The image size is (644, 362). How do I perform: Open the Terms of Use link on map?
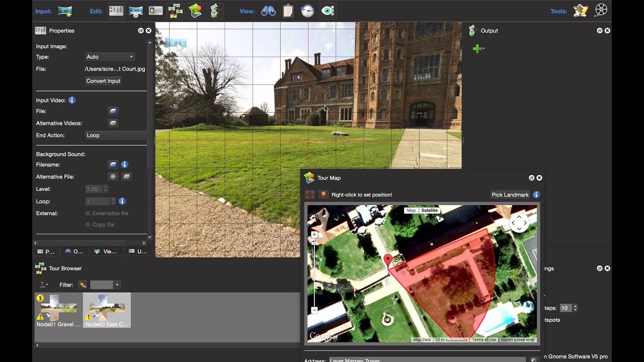coord(484,340)
